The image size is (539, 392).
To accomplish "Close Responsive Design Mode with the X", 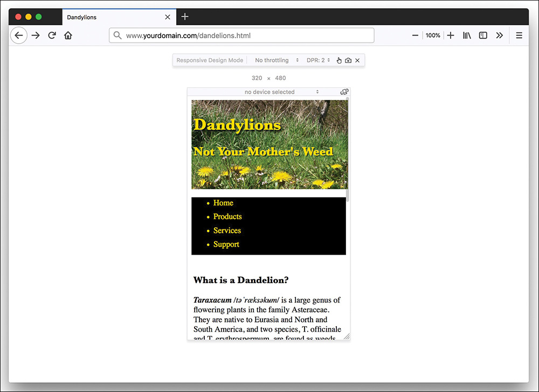I will (357, 60).
